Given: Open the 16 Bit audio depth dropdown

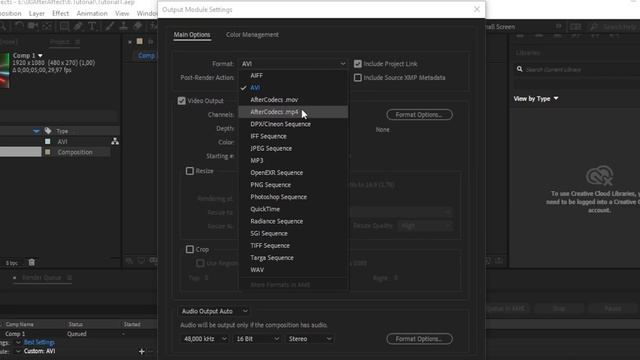Looking at the screenshot, I should point(257,339).
